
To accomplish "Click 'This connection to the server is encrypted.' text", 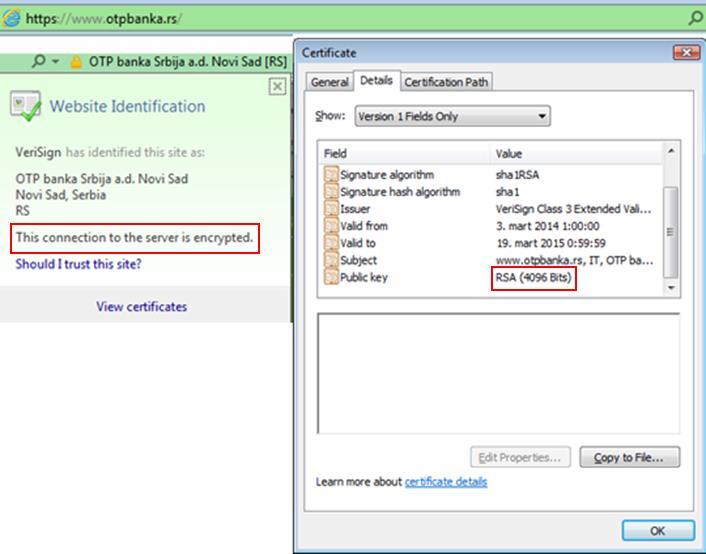I will pos(135,237).
